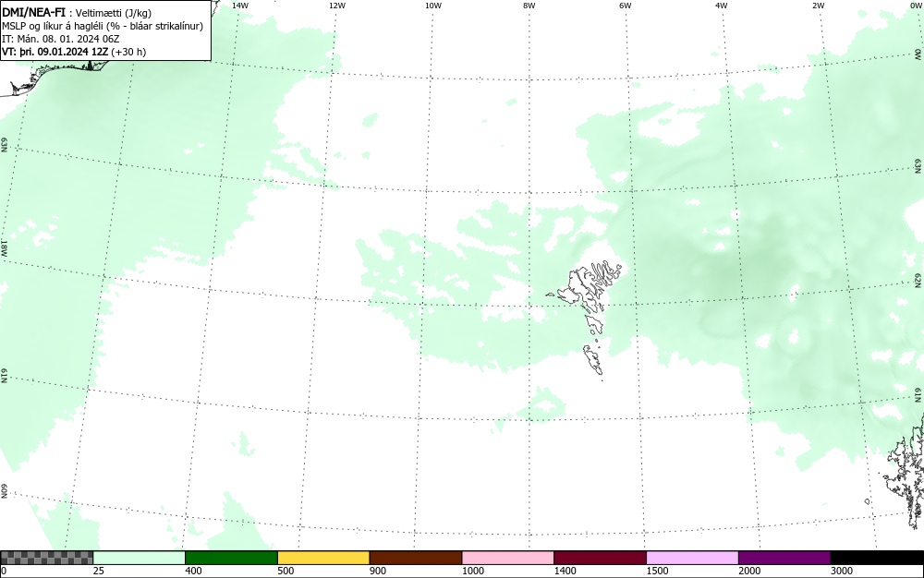Click the "18W" label on the map edge
The height and width of the screenshot is (578, 924).
(x=4, y=247)
